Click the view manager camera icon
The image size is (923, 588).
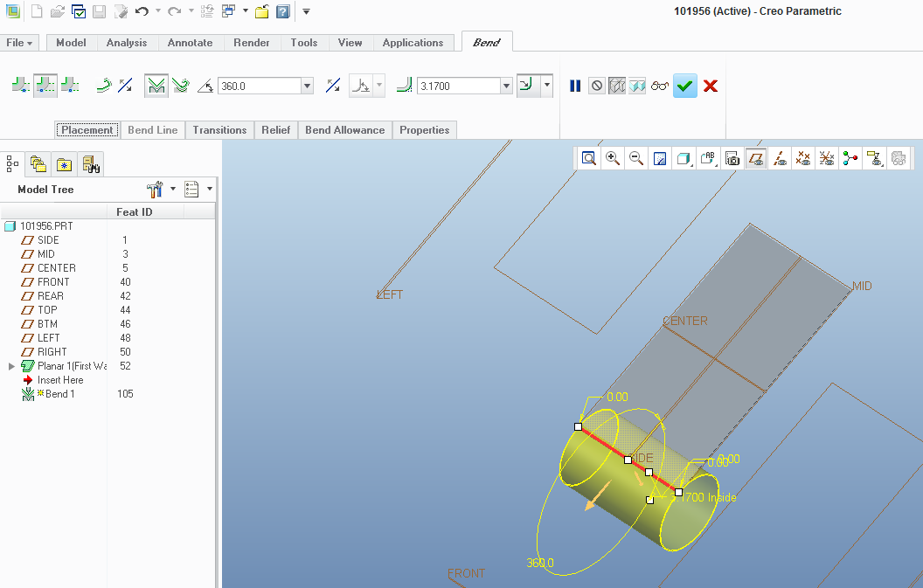tap(732, 158)
